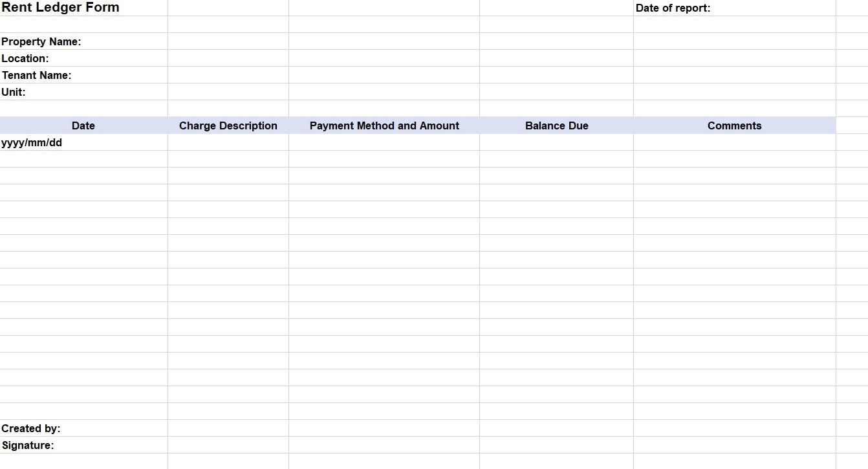Select the "Charge Description" column header

point(228,125)
